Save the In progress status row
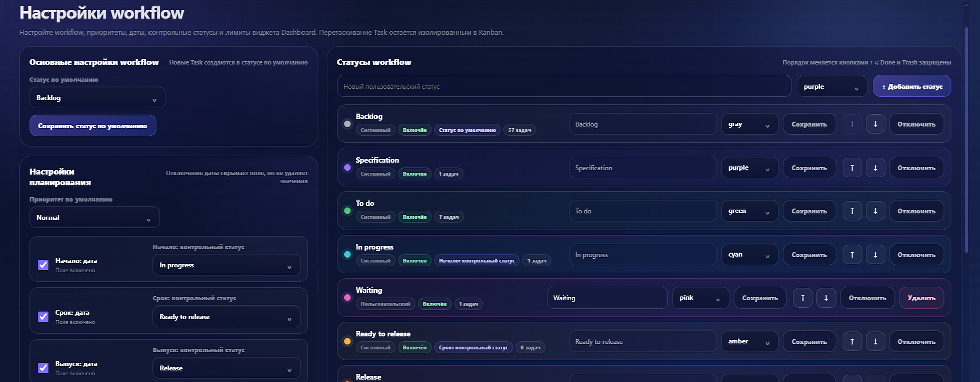 [x=809, y=255]
